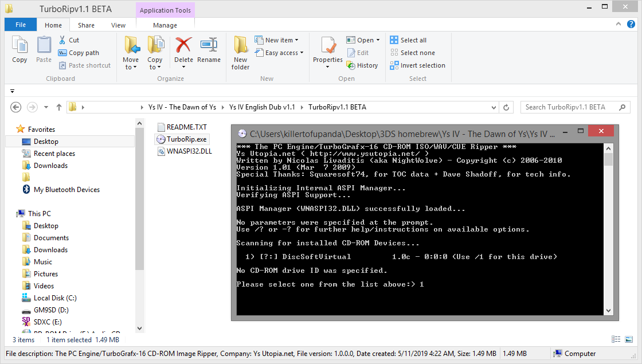642x364 pixels.
Task: Open Music under This PC
Action: coord(43,262)
